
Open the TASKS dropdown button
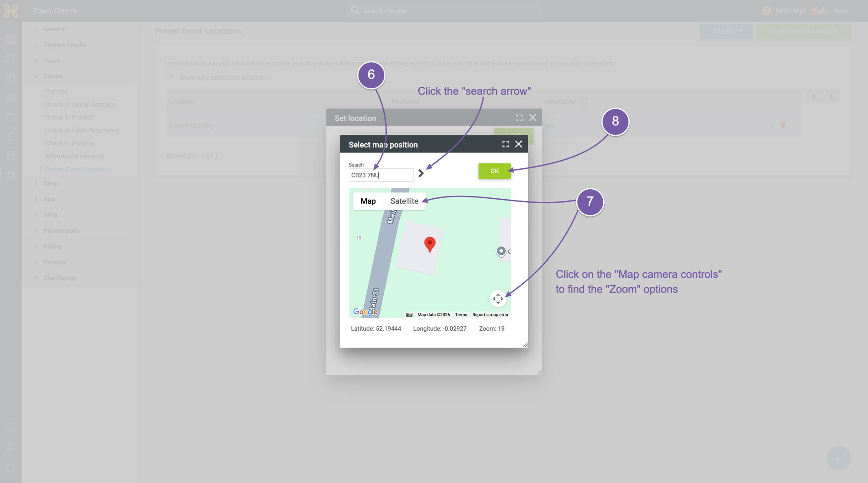[x=726, y=32]
